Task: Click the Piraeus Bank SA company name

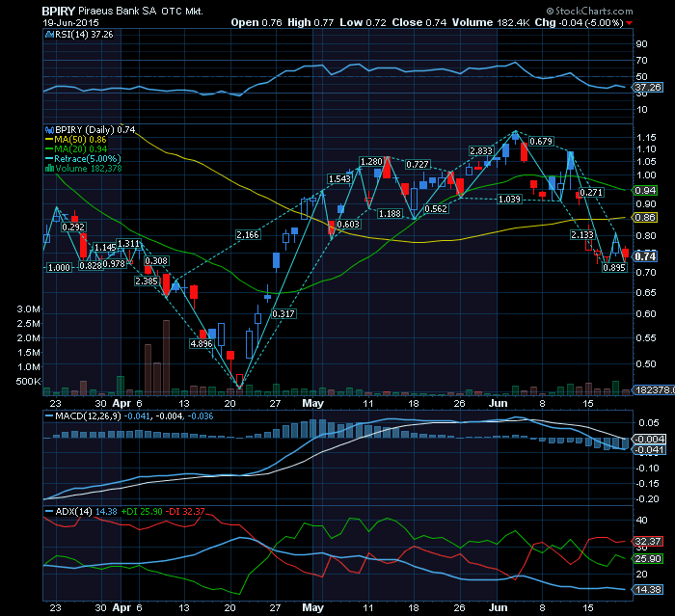Action: [x=117, y=11]
